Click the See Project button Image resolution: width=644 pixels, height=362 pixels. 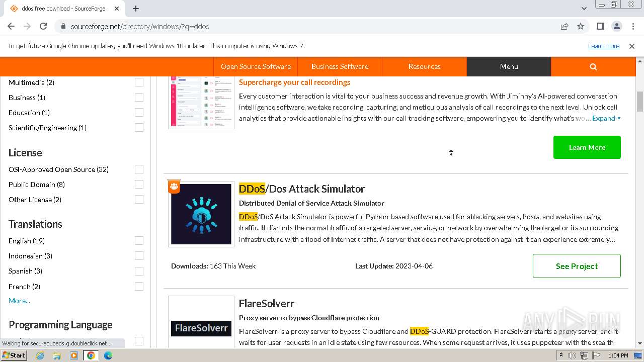tap(577, 266)
